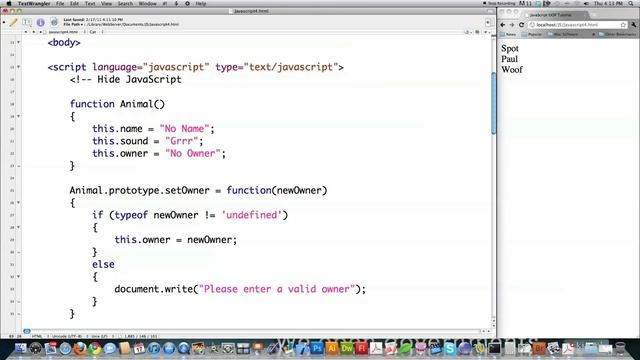Image resolution: width=640 pixels, height=360 pixels.
Task: Open the TextWrangler application menu
Action: (34, 3)
